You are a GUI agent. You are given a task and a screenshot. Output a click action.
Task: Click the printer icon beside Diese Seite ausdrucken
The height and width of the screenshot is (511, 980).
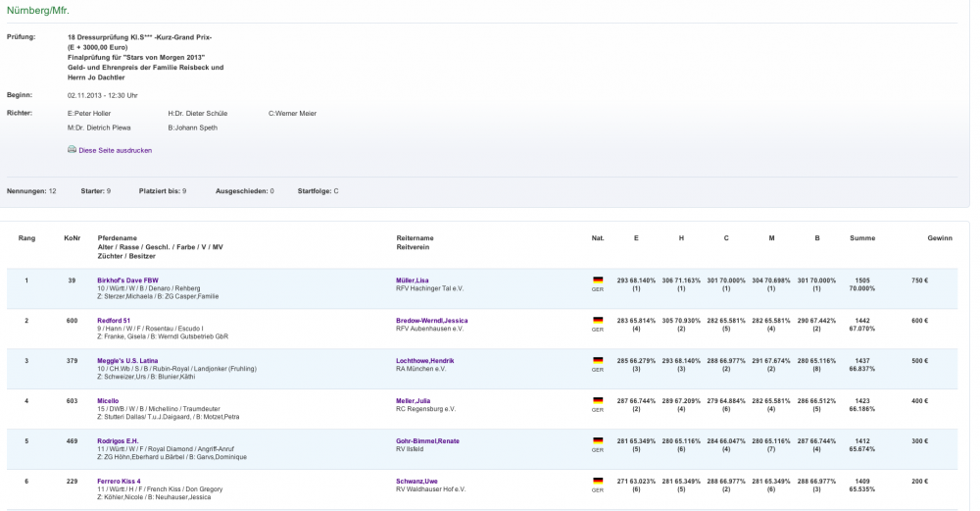pyautogui.click(x=72, y=150)
